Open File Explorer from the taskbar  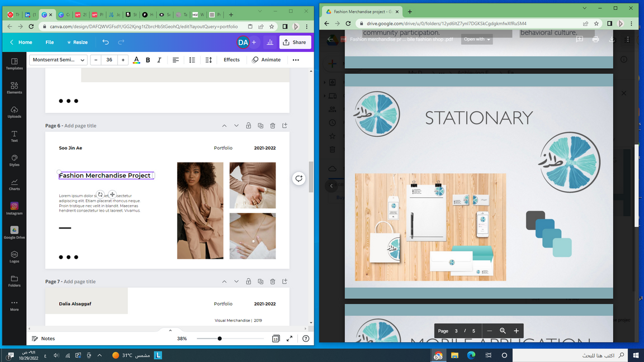[454, 355]
